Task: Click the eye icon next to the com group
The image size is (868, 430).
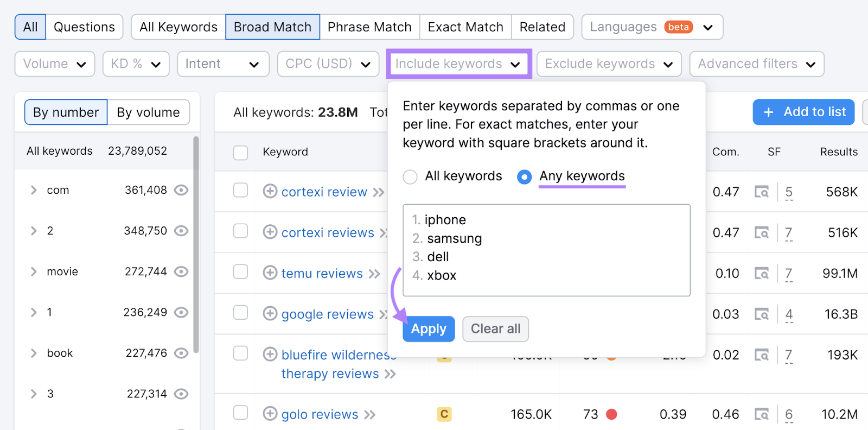Action: 181,190
